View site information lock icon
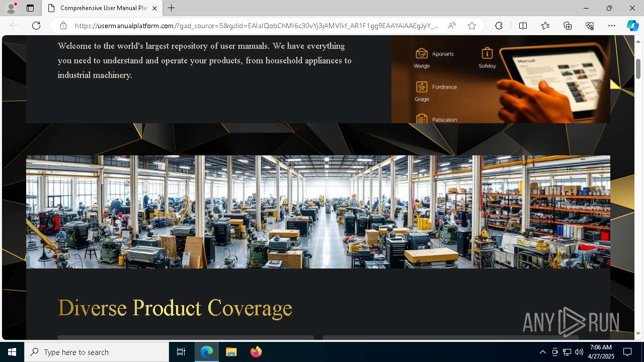644x362 pixels. 63,26
